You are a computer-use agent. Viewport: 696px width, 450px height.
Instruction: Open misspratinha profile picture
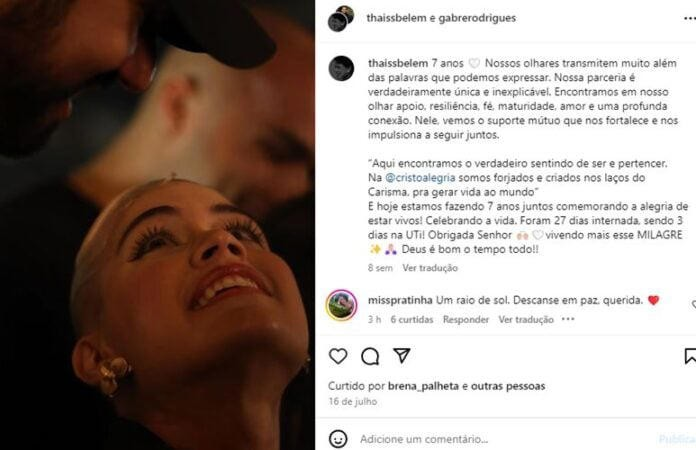341,305
